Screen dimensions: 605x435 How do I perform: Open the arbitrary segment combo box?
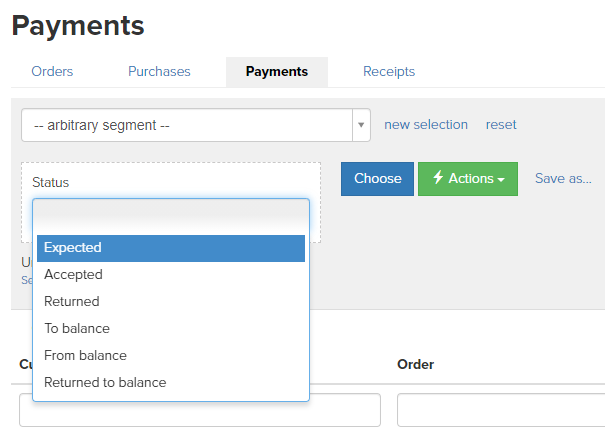coord(196,125)
